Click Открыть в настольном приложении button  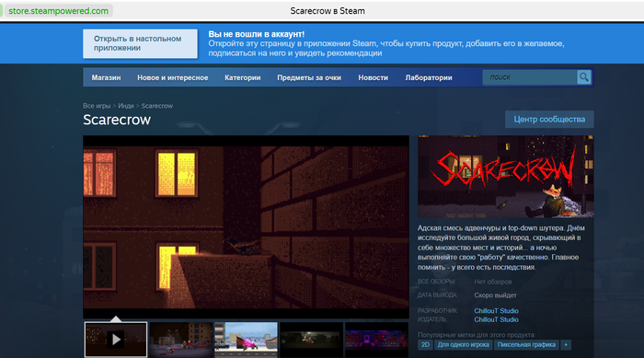pos(140,43)
